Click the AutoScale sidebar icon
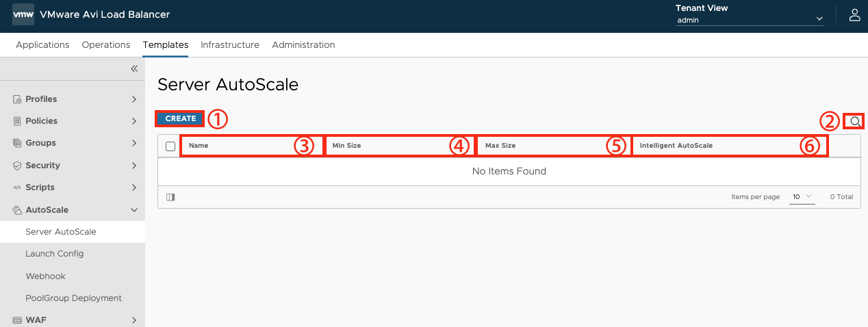This screenshot has height=327, width=868. (18, 210)
